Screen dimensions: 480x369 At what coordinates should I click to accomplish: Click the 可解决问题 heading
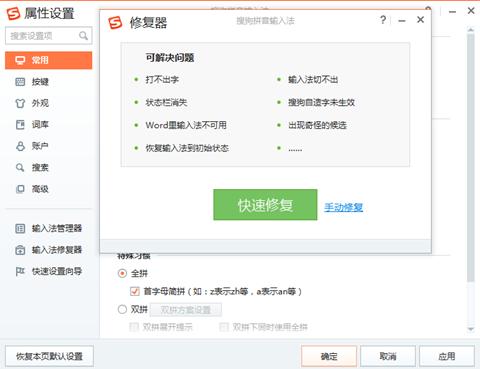tap(170, 58)
